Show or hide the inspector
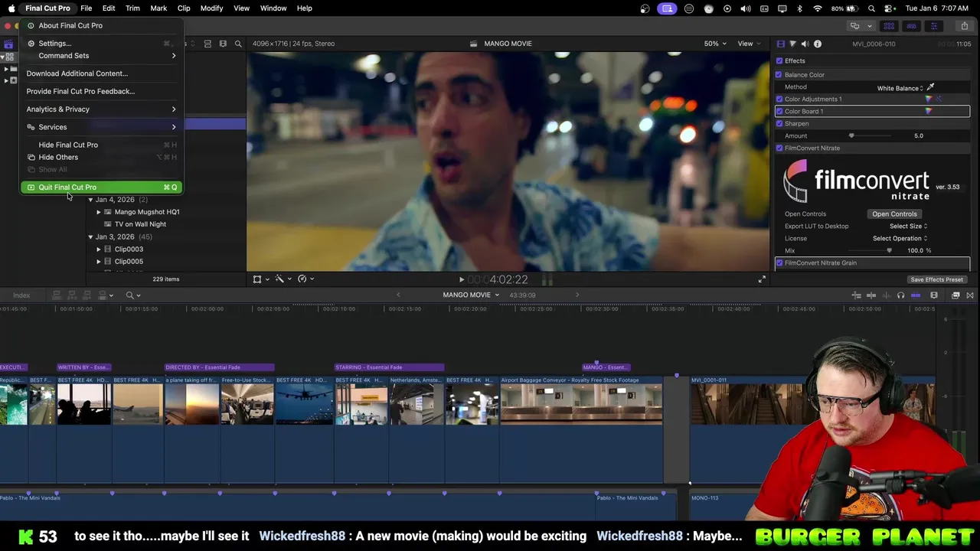Viewport: 980px width, 551px height. 933,26
